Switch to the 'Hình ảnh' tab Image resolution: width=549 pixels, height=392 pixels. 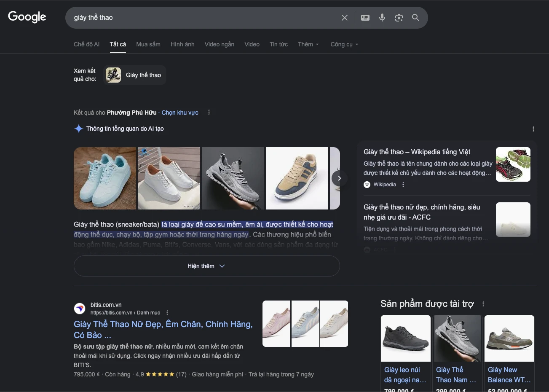tap(182, 44)
